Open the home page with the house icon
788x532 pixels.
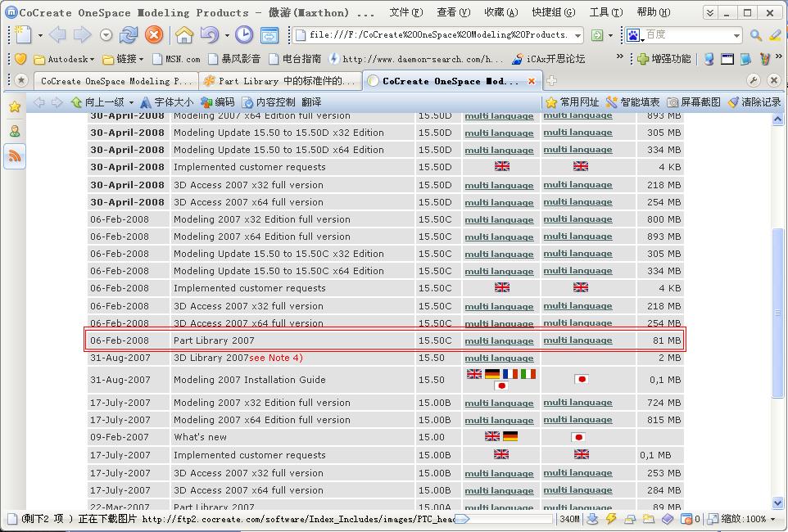point(184,34)
